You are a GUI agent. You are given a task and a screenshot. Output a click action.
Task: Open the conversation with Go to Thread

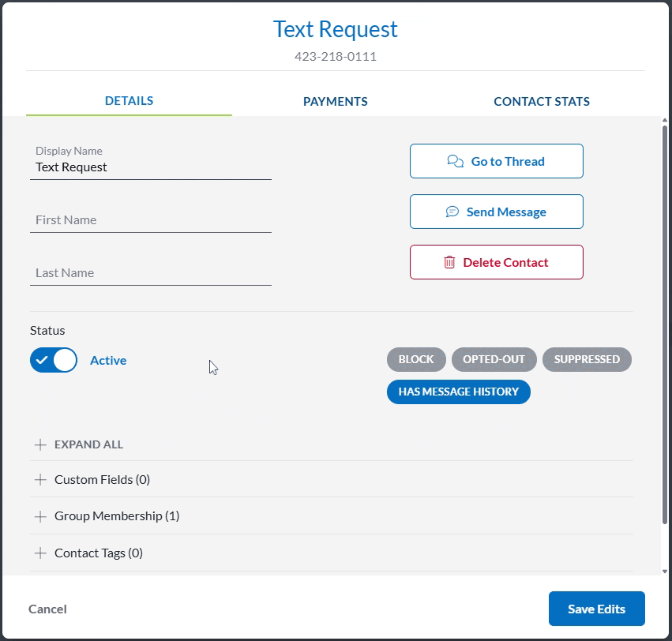(x=496, y=161)
